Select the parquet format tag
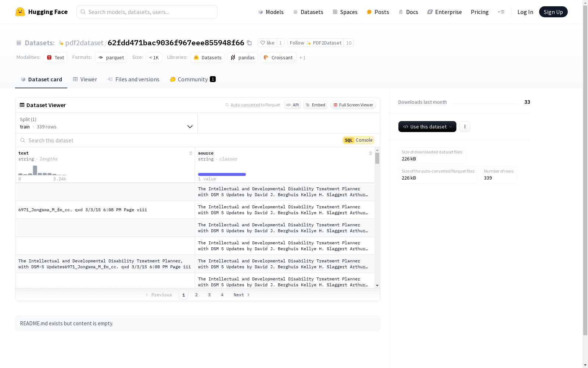588x368 pixels. 111,57
